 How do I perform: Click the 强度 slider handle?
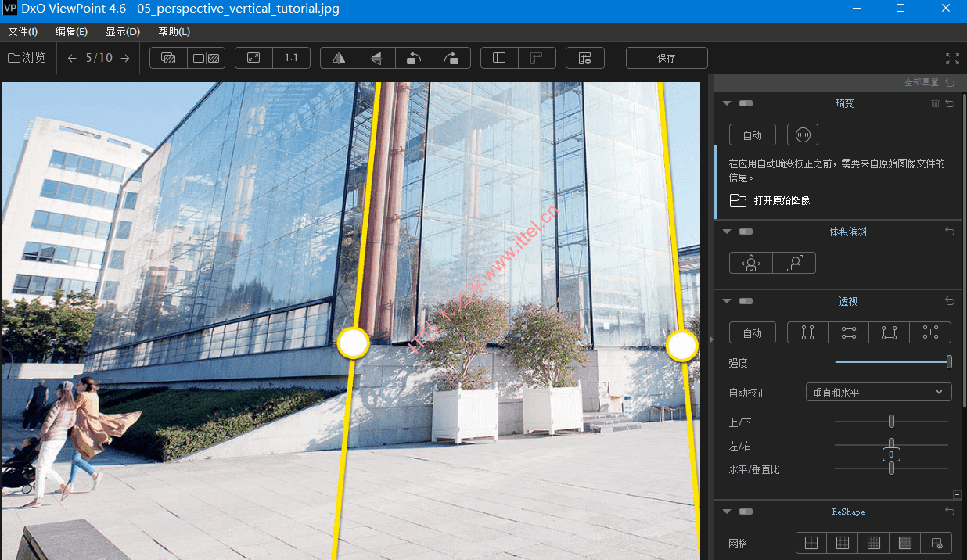[949, 362]
